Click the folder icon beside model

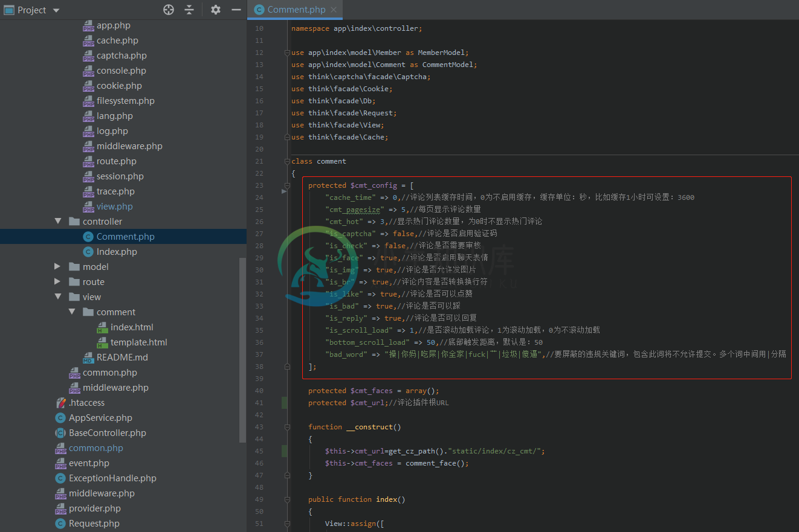(74, 267)
